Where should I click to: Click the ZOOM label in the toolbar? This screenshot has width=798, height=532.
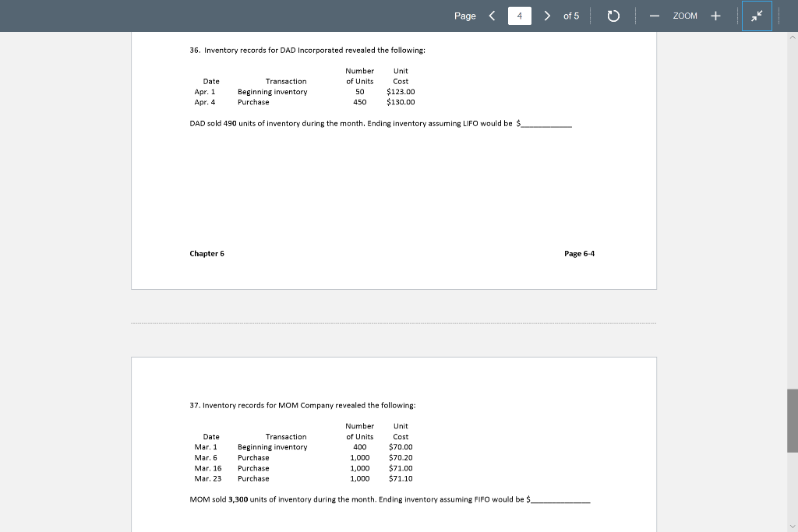click(687, 15)
